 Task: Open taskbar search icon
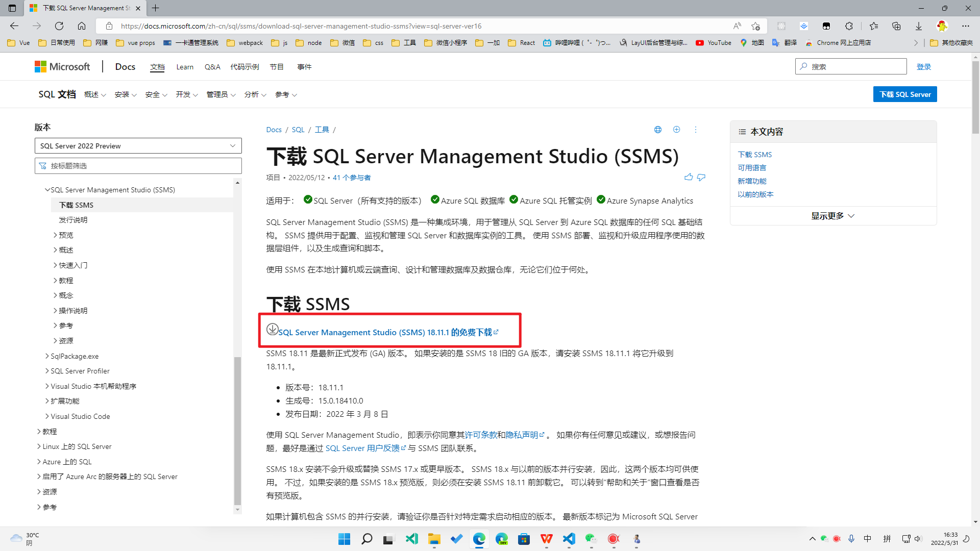367,539
